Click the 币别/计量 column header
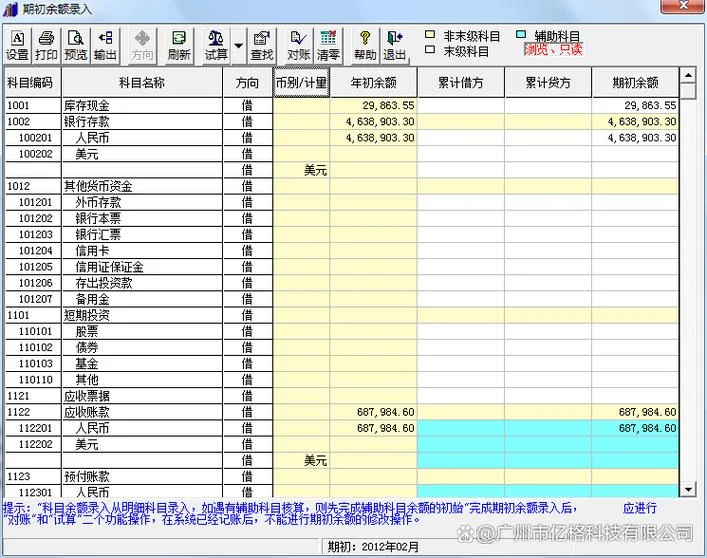The width and height of the screenshot is (707, 558). 301,82
